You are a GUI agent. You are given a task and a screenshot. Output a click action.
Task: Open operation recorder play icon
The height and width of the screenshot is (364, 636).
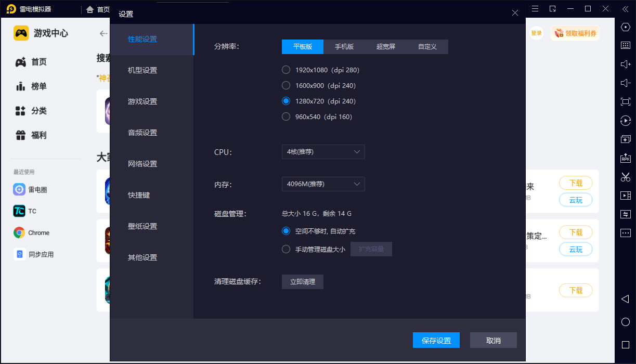click(626, 121)
